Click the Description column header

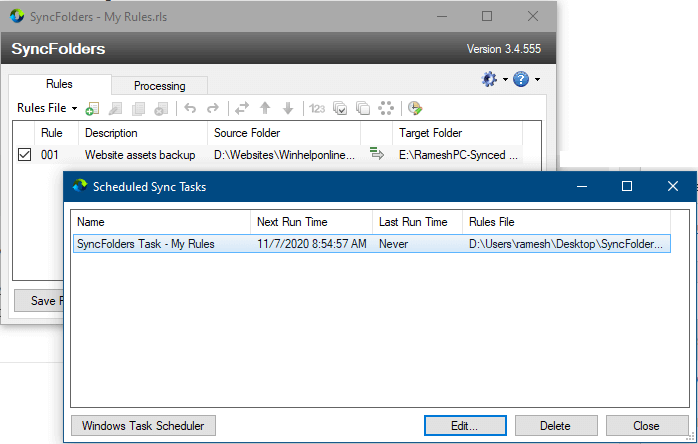(x=143, y=133)
